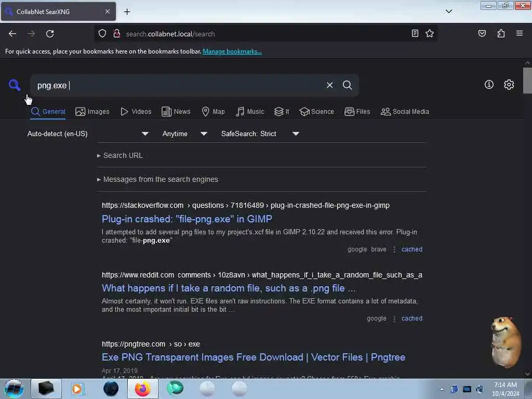This screenshot has width=532, height=399.
Task: Clear the search query with X icon
Action: coord(329,85)
